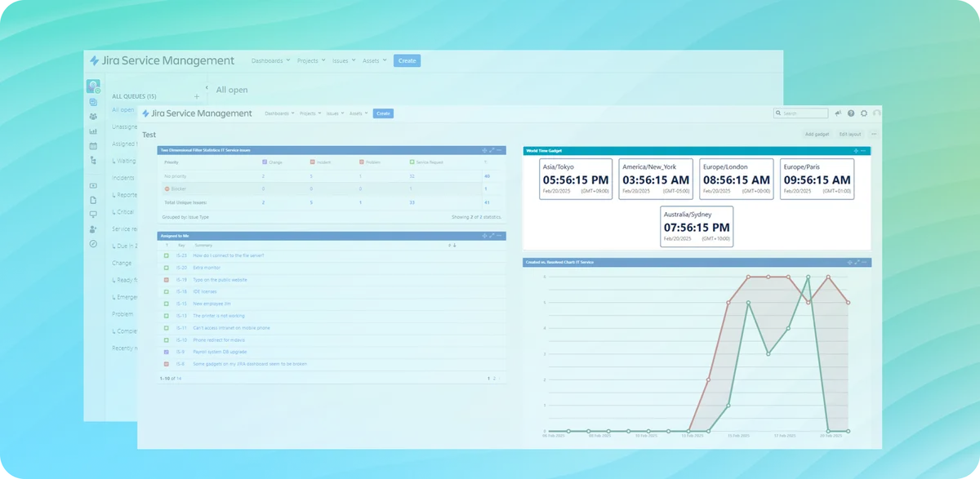This screenshot has height=479, width=980.
Task: Select the All open queue in back window
Action: click(122, 109)
